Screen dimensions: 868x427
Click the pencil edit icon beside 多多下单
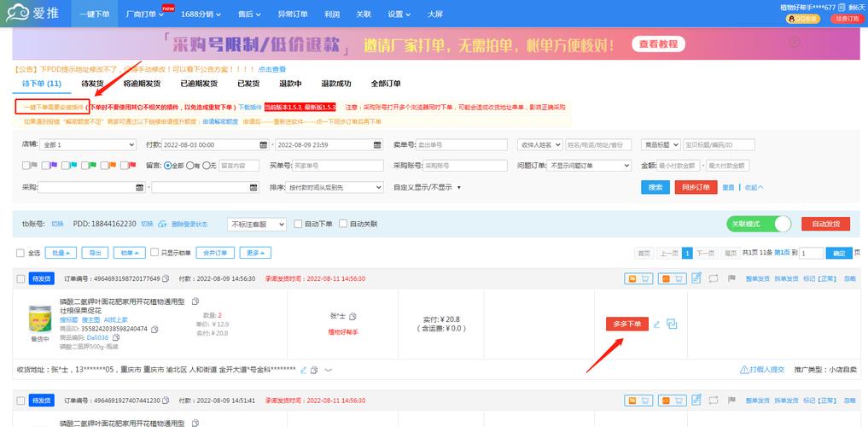(656, 324)
